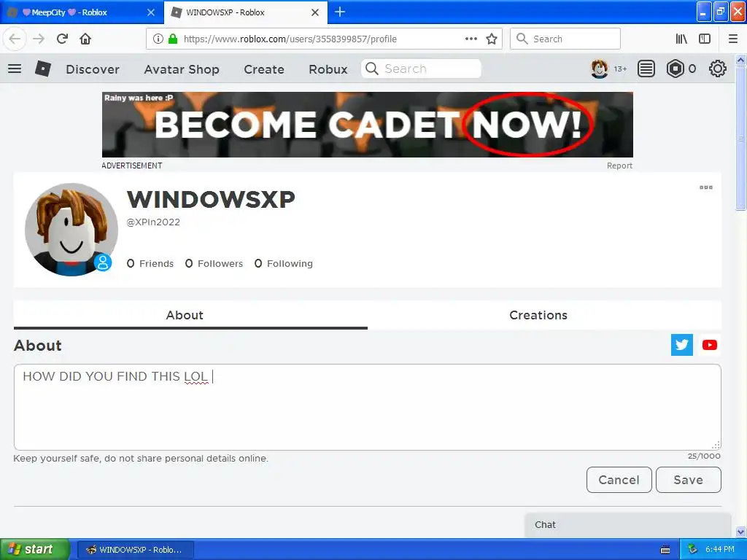Report the advertisement
This screenshot has width=747, height=560.
619,166
